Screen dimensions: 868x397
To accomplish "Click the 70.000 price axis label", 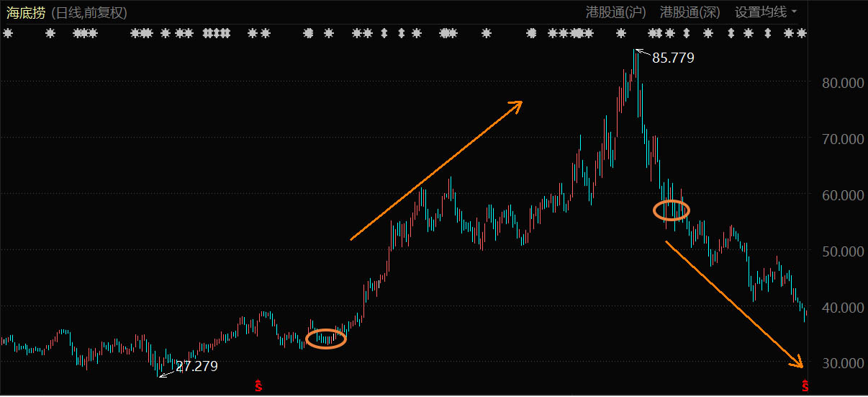I will click(843, 139).
